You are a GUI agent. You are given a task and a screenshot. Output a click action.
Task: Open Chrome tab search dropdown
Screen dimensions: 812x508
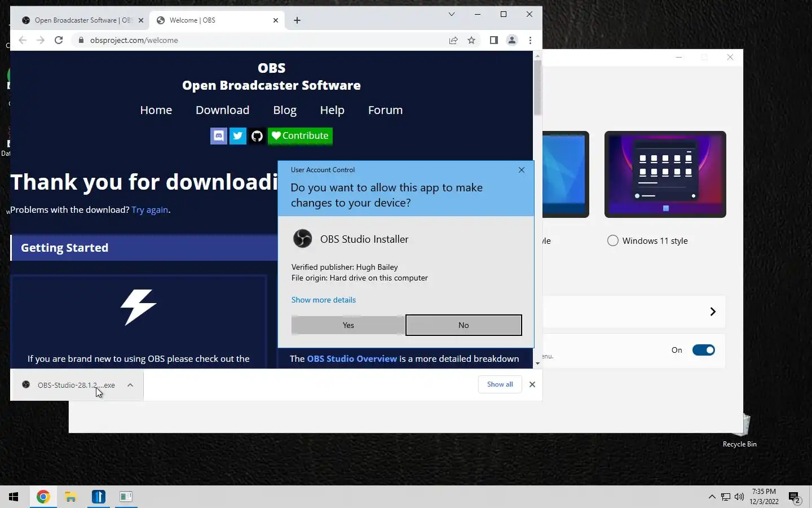[x=452, y=14]
